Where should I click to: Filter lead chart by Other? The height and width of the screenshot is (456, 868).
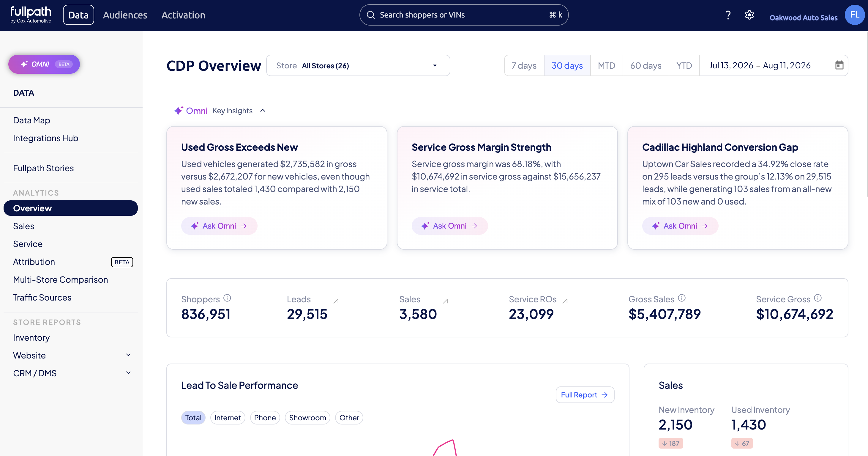[349, 418]
